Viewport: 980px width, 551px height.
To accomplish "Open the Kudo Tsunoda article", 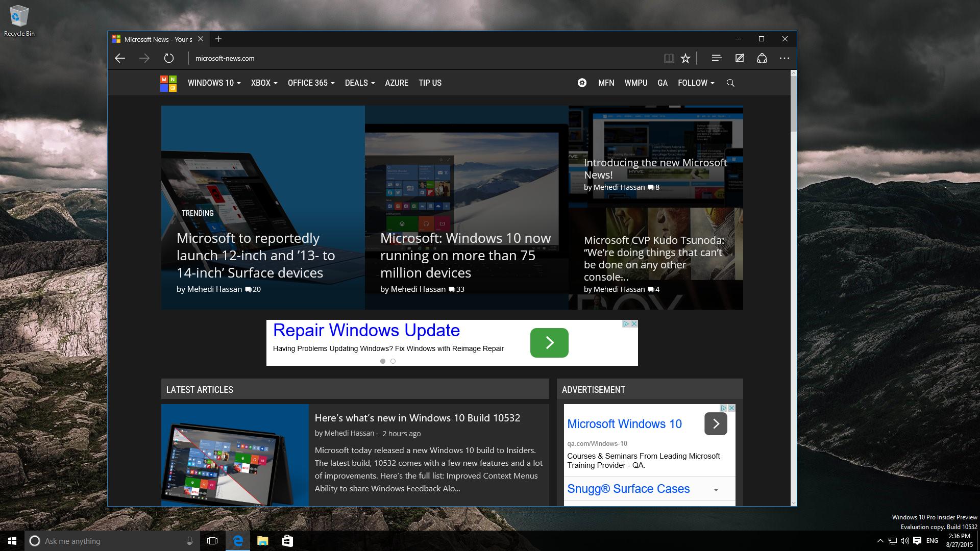I will (654, 258).
